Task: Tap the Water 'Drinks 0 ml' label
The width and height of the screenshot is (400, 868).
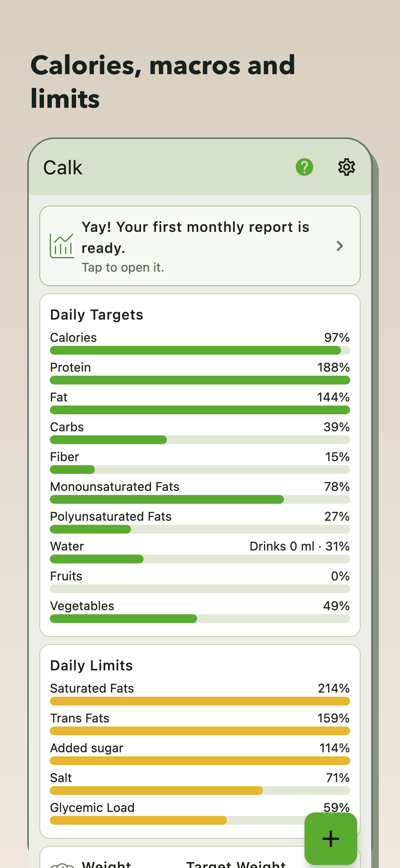Action: pos(282,546)
